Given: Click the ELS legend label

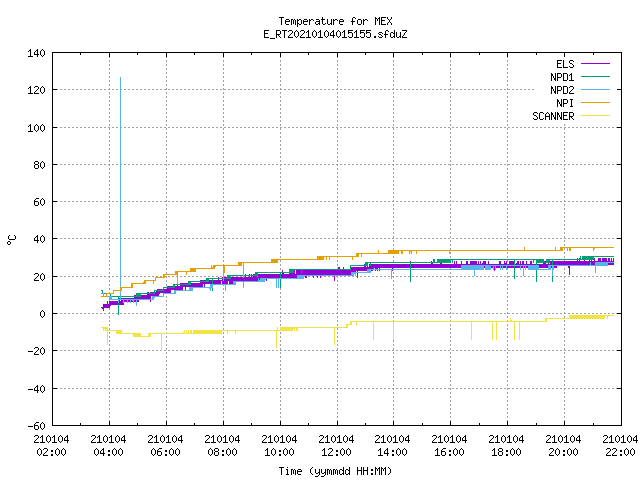Looking at the screenshot, I should coord(565,64).
